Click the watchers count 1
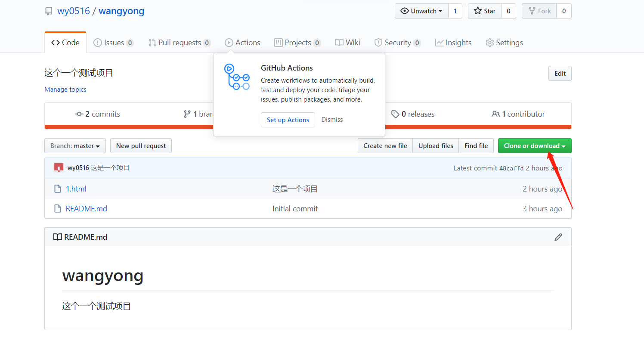 coord(455,11)
